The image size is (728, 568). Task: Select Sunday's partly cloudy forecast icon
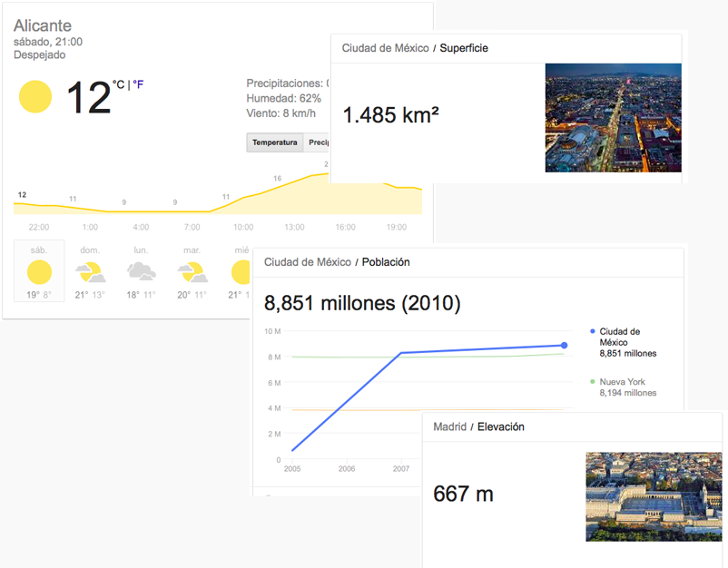(x=89, y=271)
